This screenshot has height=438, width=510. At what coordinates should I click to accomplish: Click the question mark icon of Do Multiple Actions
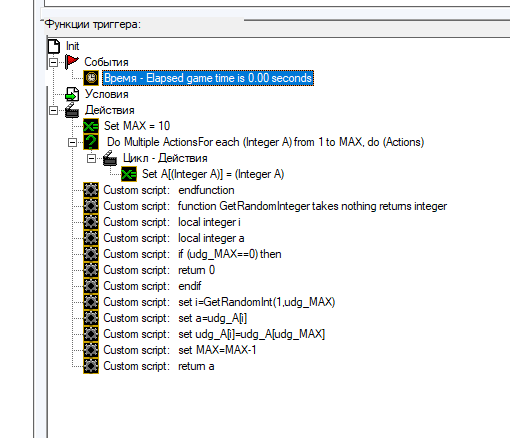pyautogui.click(x=91, y=142)
